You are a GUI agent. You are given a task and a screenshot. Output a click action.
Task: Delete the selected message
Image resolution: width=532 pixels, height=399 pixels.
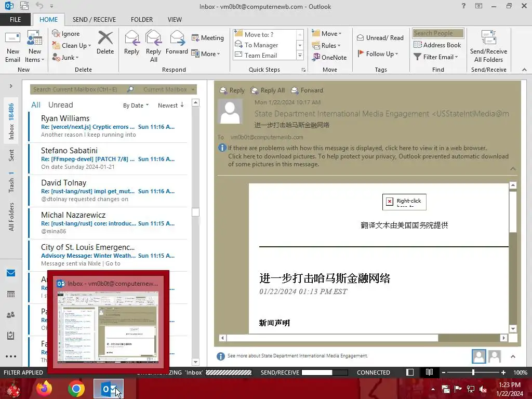[105, 43]
